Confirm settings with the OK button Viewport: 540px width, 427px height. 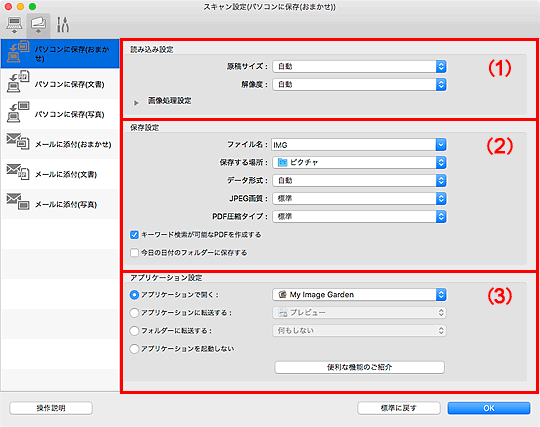point(489,408)
